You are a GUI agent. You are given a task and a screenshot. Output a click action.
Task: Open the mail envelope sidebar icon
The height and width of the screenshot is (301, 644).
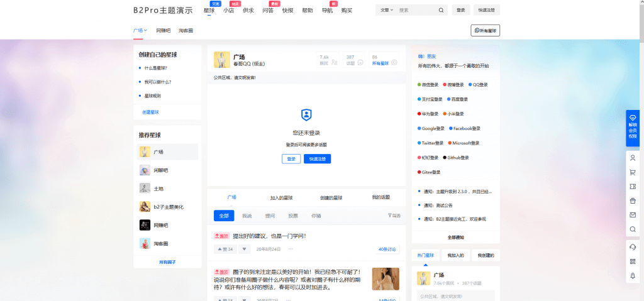pos(633,215)
